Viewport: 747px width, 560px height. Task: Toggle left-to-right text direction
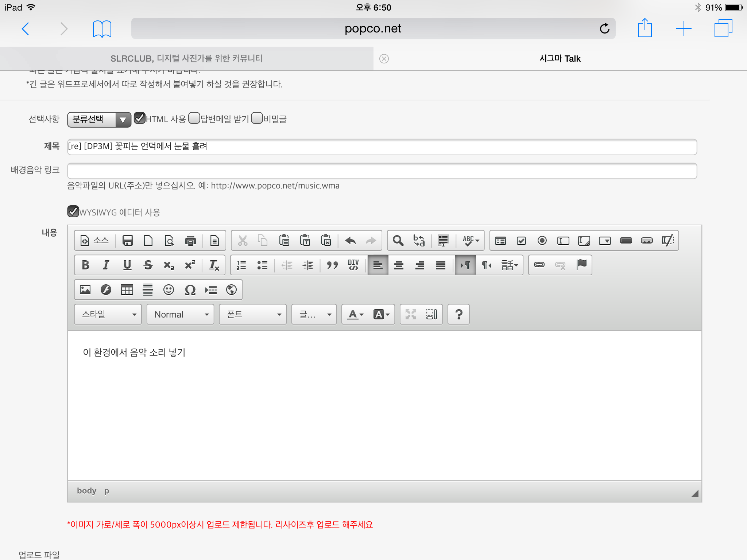[465, 265]
